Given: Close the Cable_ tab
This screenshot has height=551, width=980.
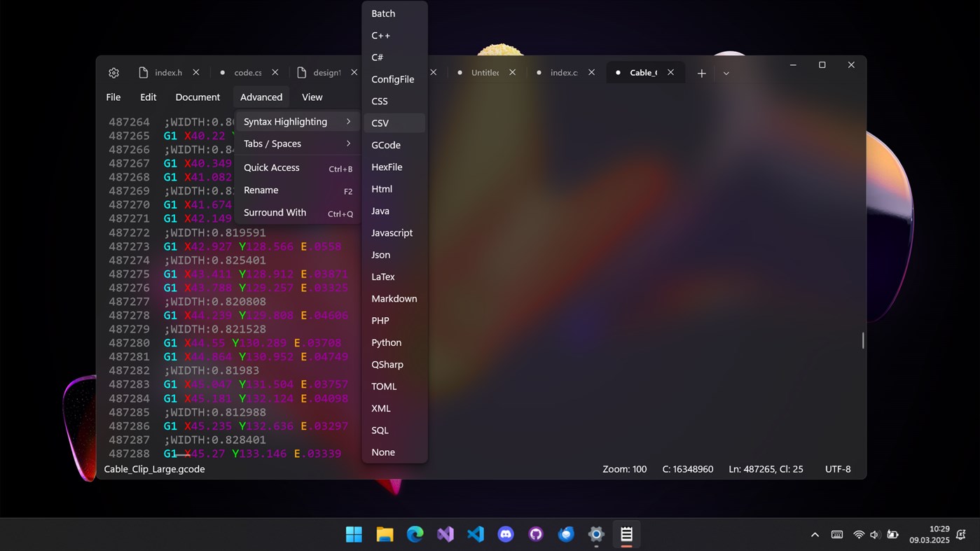Looking at the screenshot, I should [671, 72].
